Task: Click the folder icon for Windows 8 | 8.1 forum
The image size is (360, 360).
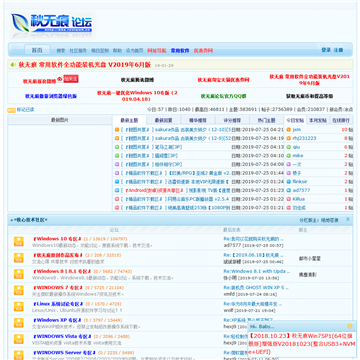Action: pos(19,274)
